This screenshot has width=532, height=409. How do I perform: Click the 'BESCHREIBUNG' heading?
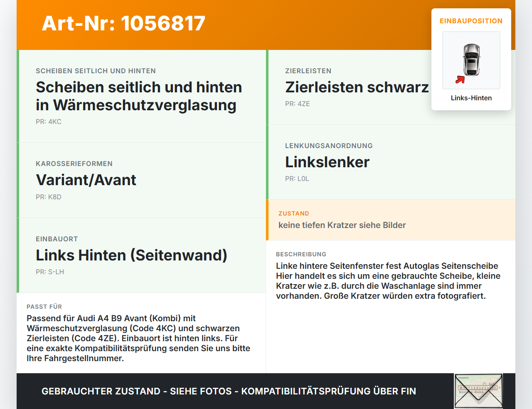[301, 254]
